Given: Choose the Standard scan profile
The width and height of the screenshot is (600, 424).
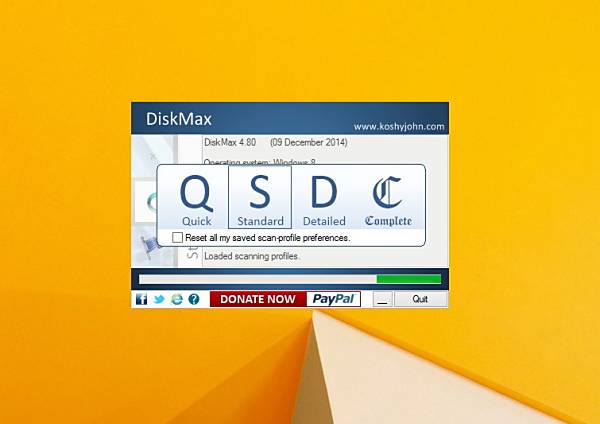Looking at the screenshot, I should 260,198.
